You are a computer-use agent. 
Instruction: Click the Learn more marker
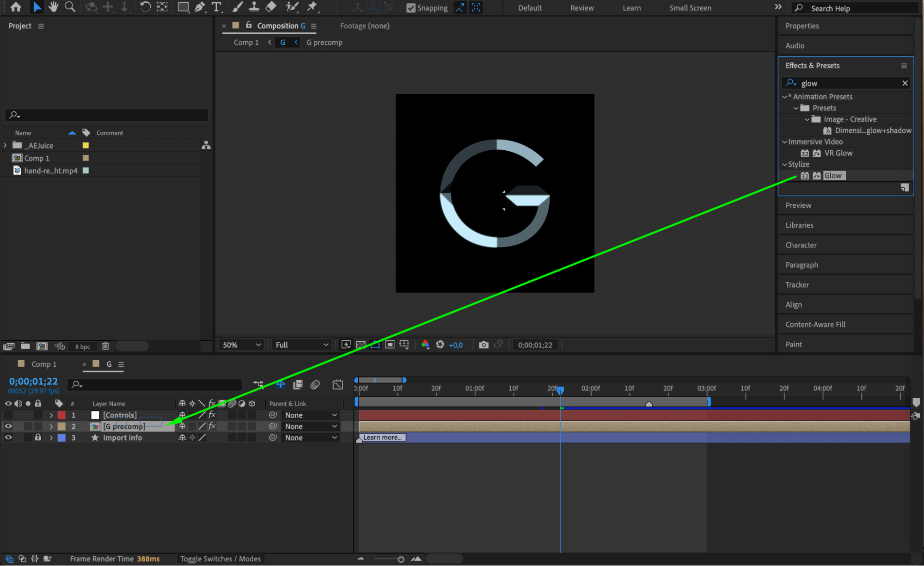(382, 437)
